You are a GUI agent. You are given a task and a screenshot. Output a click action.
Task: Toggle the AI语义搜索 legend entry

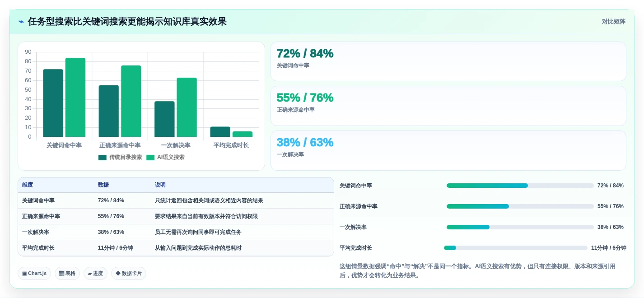[165, 157]
